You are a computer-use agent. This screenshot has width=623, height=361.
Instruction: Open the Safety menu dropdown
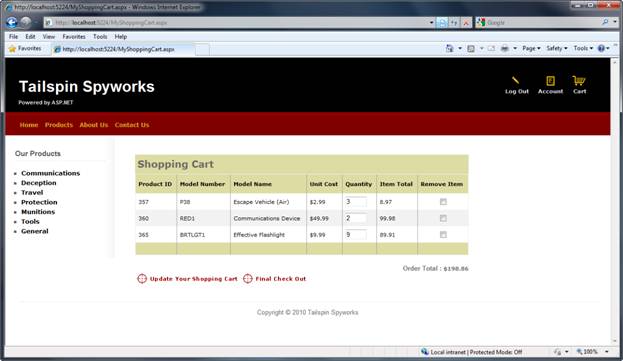pos(557,48)
